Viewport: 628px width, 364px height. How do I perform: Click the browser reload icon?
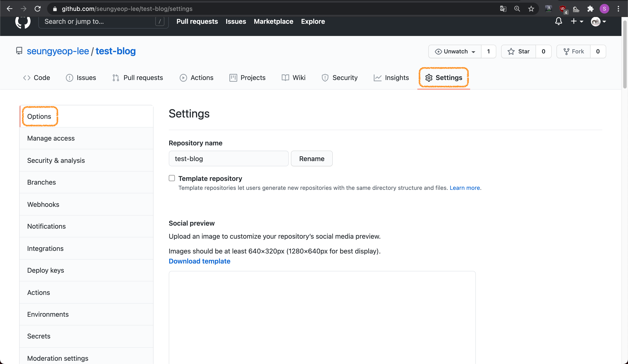tap(38, 9)
